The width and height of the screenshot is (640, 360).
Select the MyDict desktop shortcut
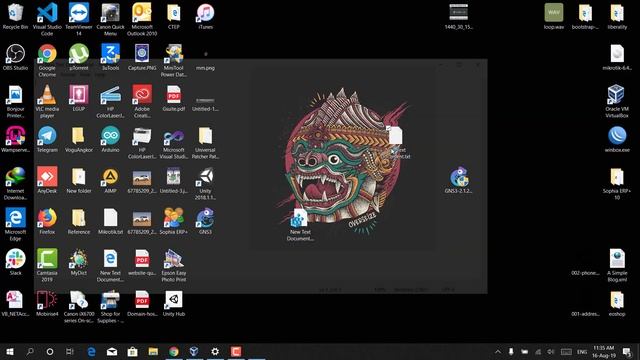coord(79,262)
